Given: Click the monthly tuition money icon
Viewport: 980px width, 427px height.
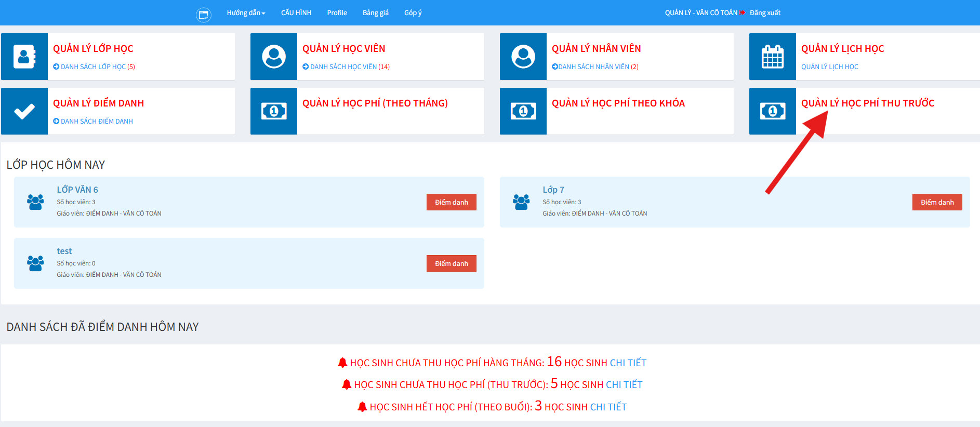Looking at the screenshot, I should pos(274,111).
